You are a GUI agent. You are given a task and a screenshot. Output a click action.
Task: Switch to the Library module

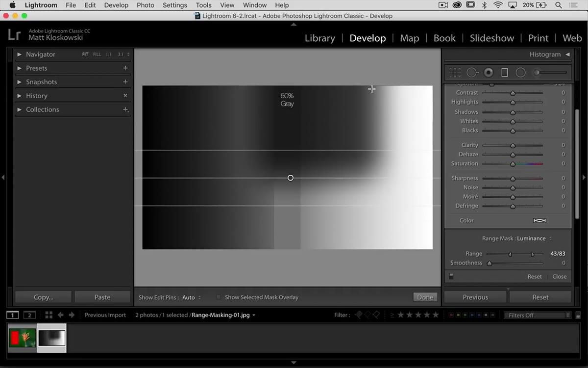click(319, 38)
